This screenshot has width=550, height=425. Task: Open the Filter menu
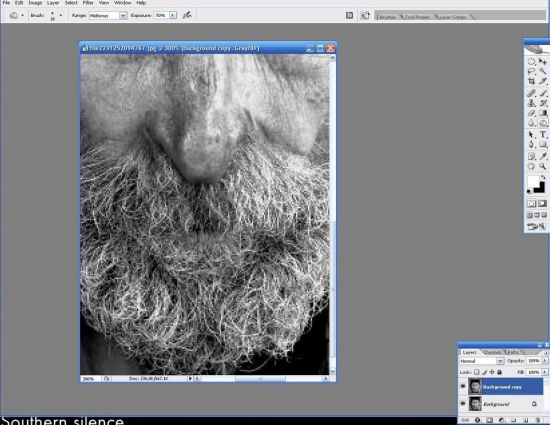click(x=88, y=3)
